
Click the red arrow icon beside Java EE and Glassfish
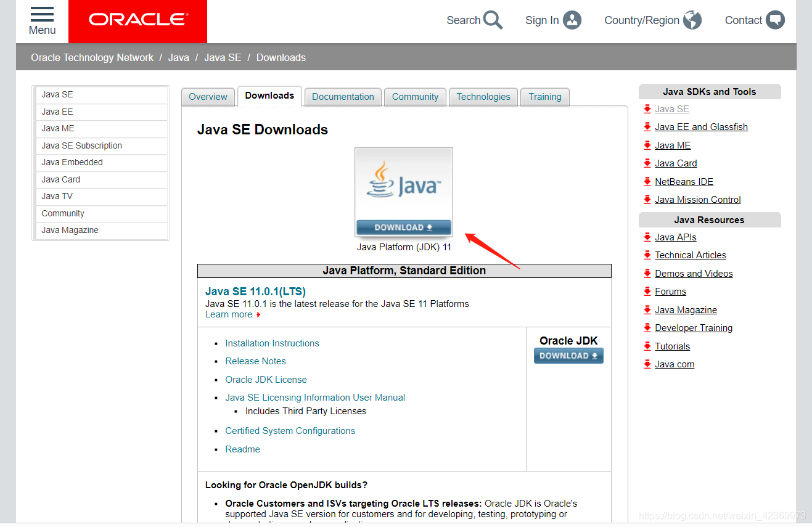point(647,126)
